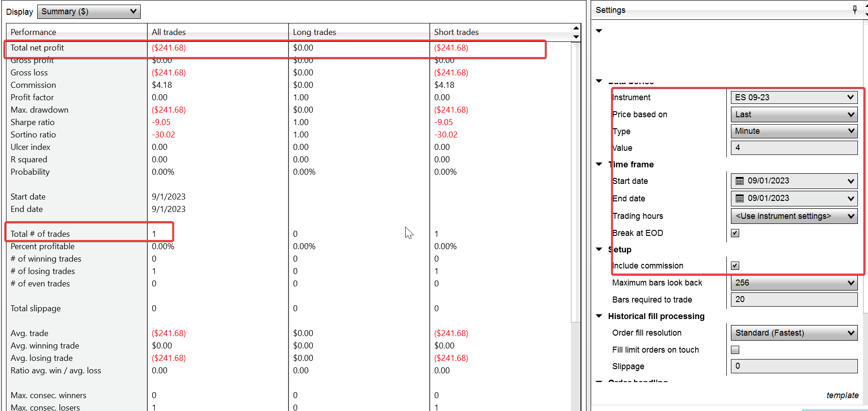
Task: Click the Commission row label
Action: (33, 85)
